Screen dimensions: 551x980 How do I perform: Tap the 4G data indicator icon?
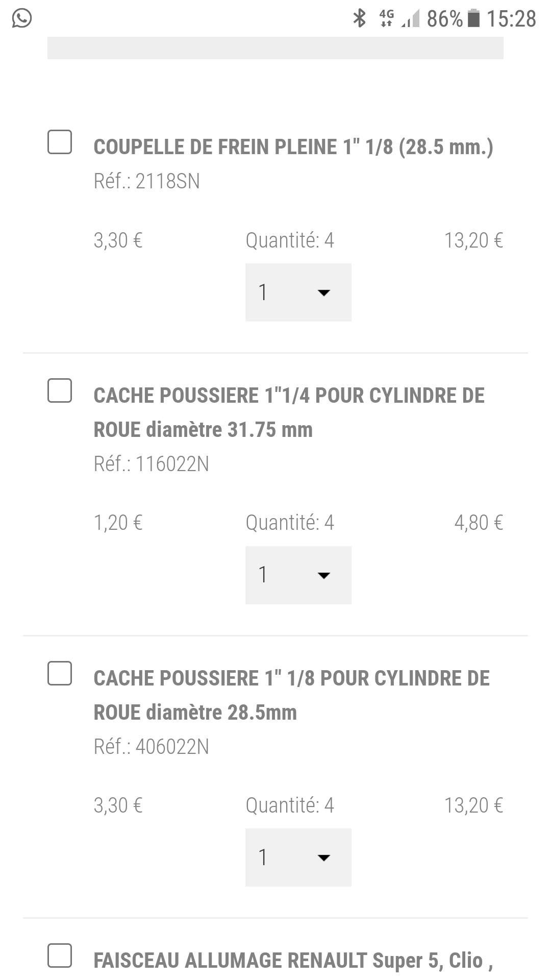387,18
